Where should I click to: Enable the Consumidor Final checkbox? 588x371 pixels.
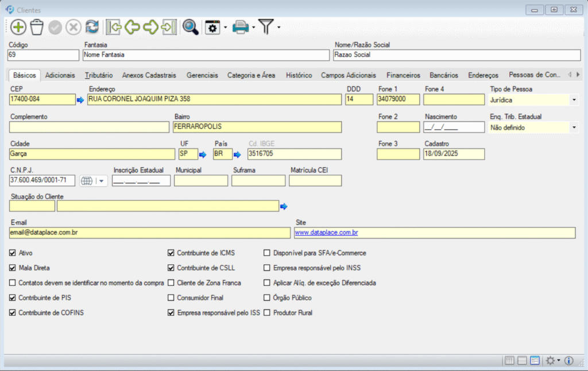click(x=171, y=298)
